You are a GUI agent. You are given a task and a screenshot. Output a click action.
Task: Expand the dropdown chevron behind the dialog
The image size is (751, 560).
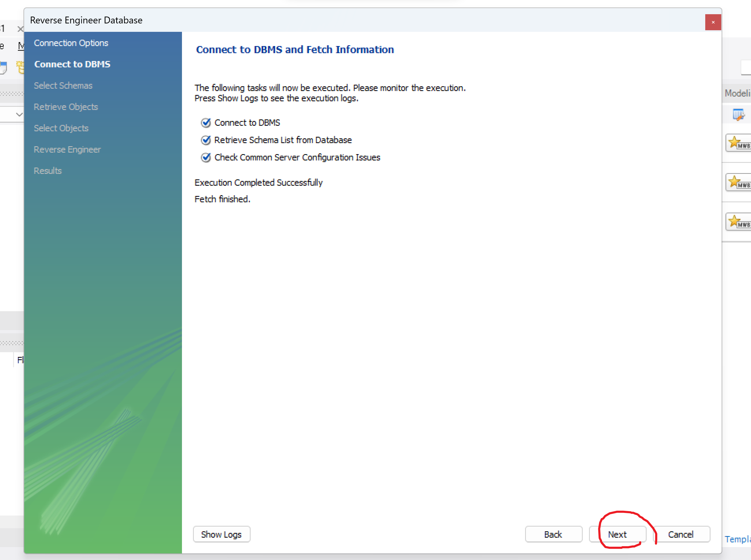tap(19, 115)
